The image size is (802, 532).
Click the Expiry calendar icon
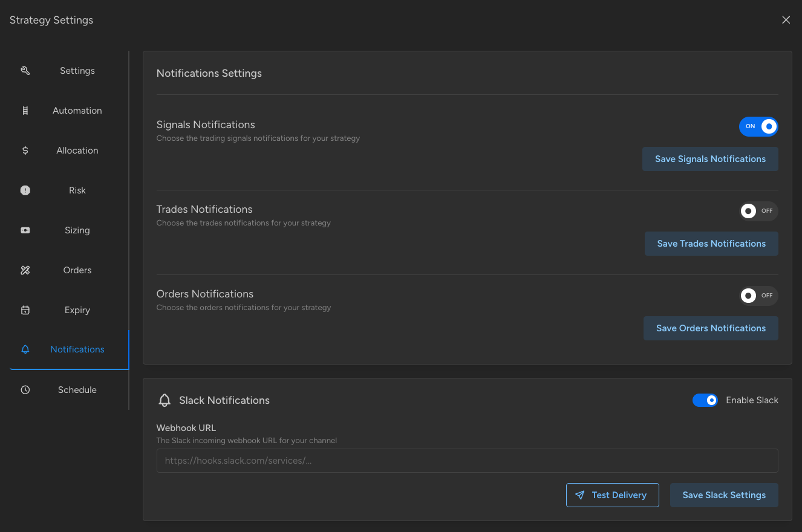[x=25, y=310]
